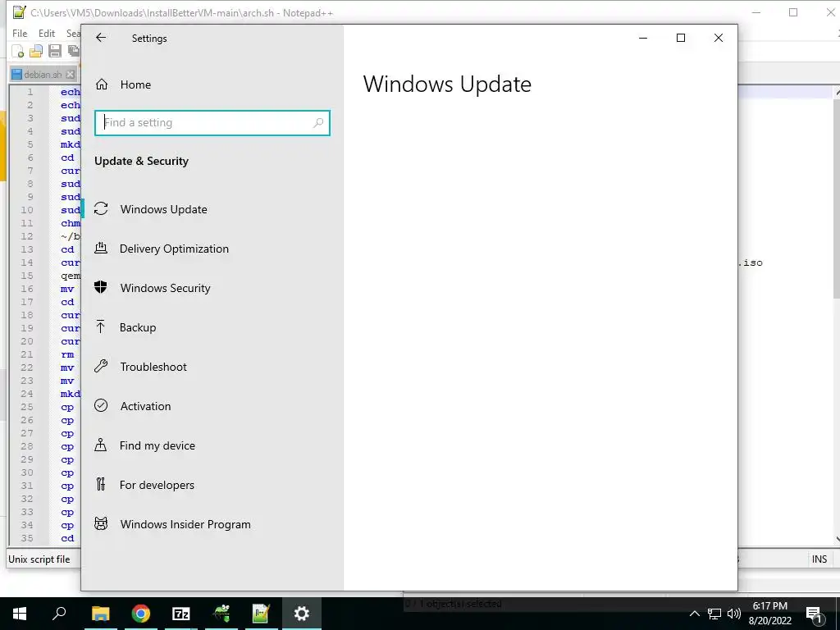This screenshot has width=840, height=630.
Task: Go back using the Settings back arrow
Action: click(x=101, y=38)
